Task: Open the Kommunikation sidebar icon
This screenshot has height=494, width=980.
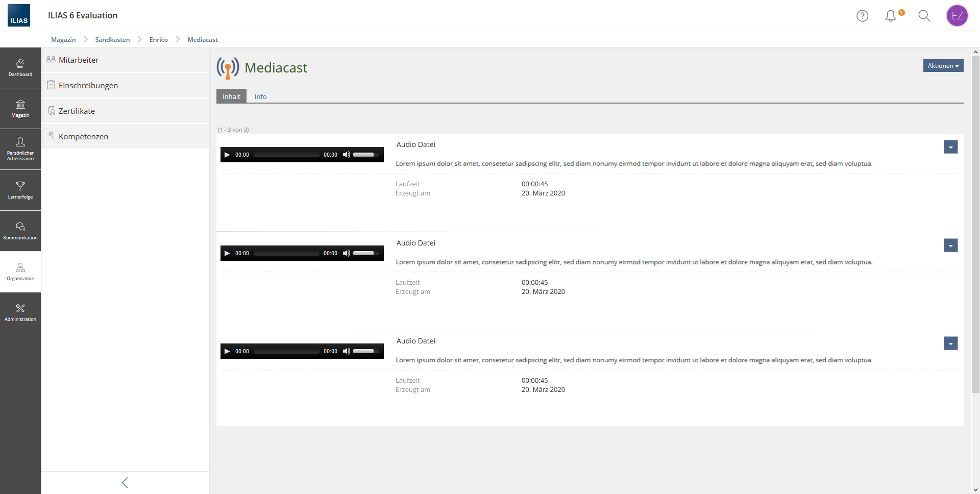Action: (20, 231)
